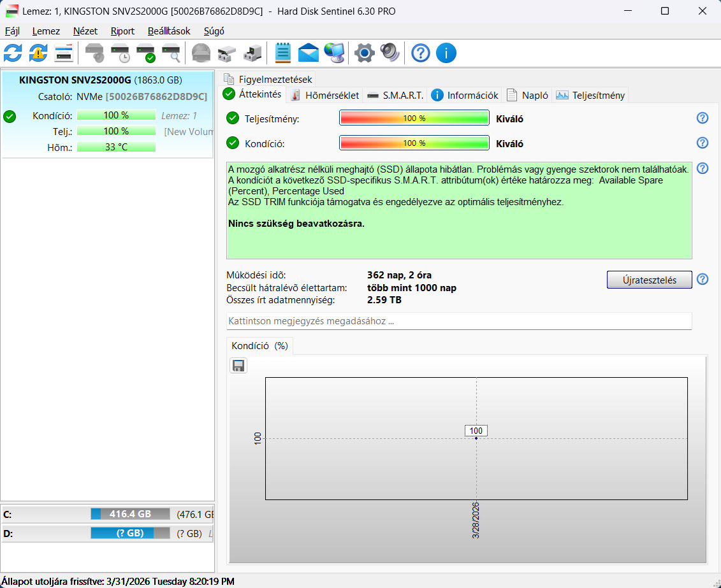Click the 100 data point label in graph
This screenshot has height=588, width=721.
pyautogui.click(x=476, y=431)
